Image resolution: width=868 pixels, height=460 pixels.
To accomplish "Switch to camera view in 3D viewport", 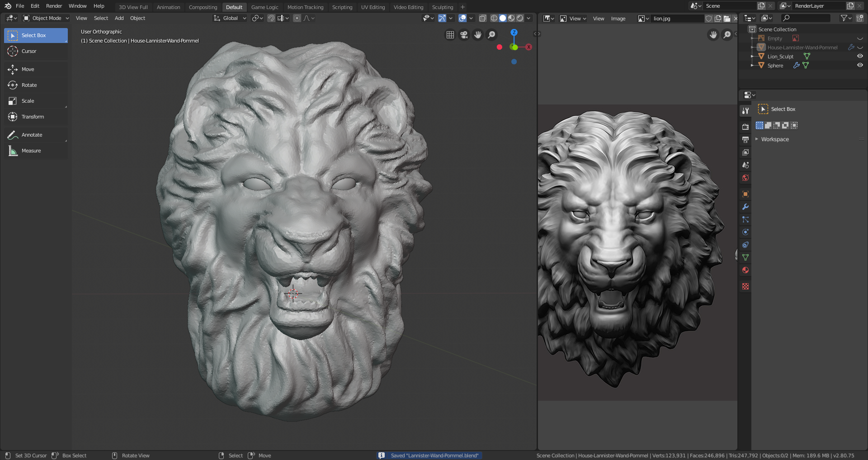I will (464, 35).
